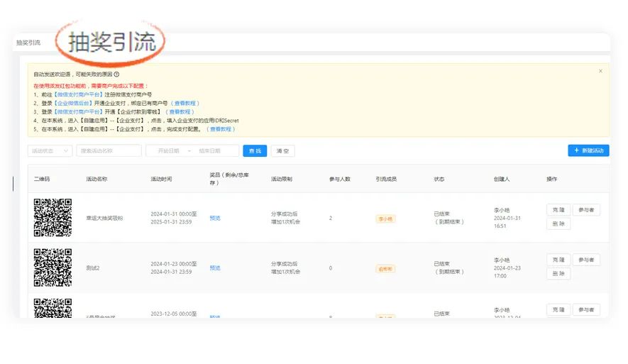Select time cell starting 2024-01-23 00:00
The height and width of the screenshot is (364, 628).
(x=174, y=268)
